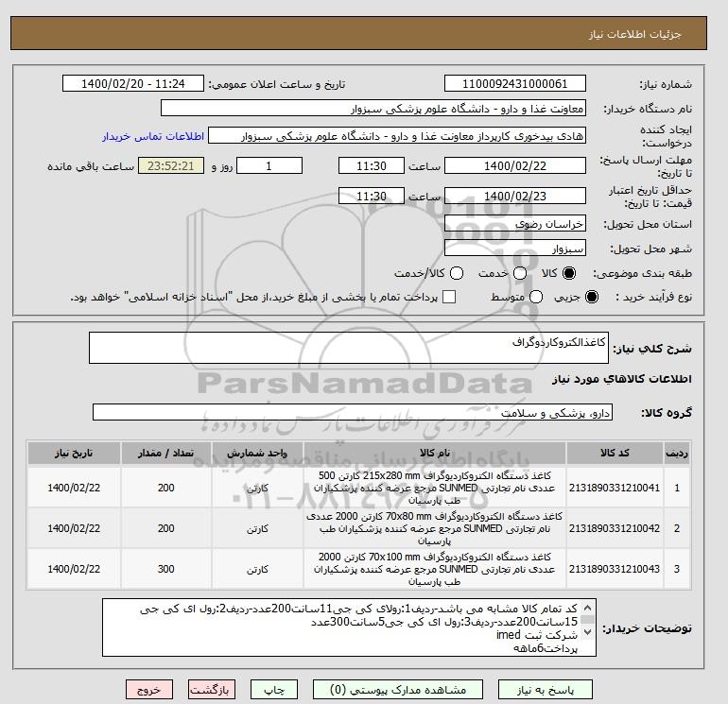Image resolution: width=728 pixels, height=704 pixels.
Task: Click the 70x100 mm paper item name
Action: (435, 569)
